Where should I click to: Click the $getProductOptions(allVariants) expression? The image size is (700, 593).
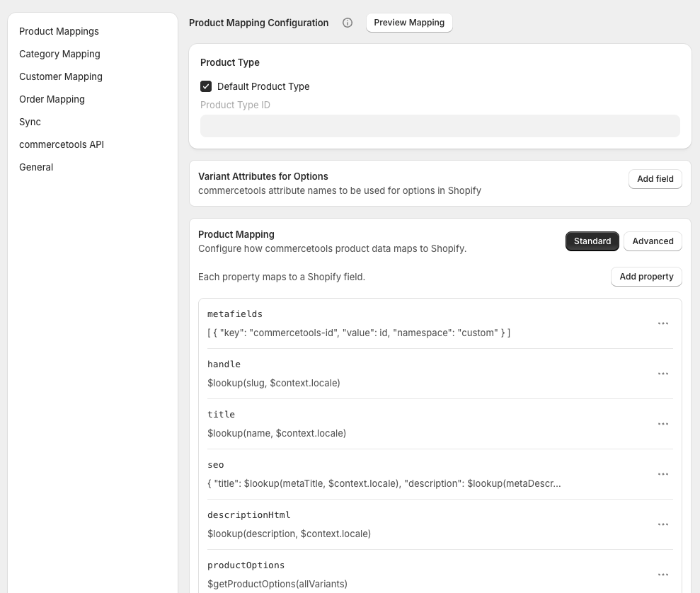pyautogui.click(x=277, y=584)
